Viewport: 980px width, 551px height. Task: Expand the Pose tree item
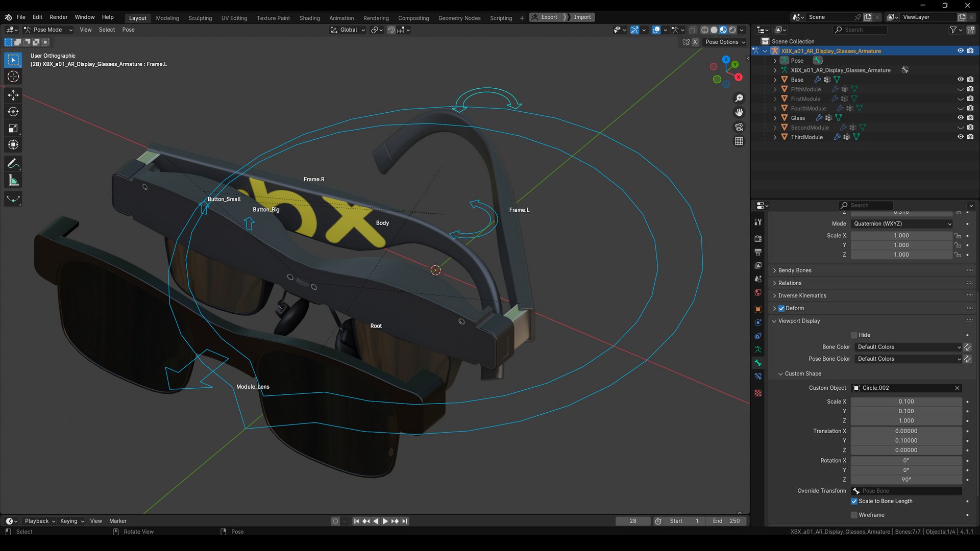pyautogui.click(x=775, y=61)
